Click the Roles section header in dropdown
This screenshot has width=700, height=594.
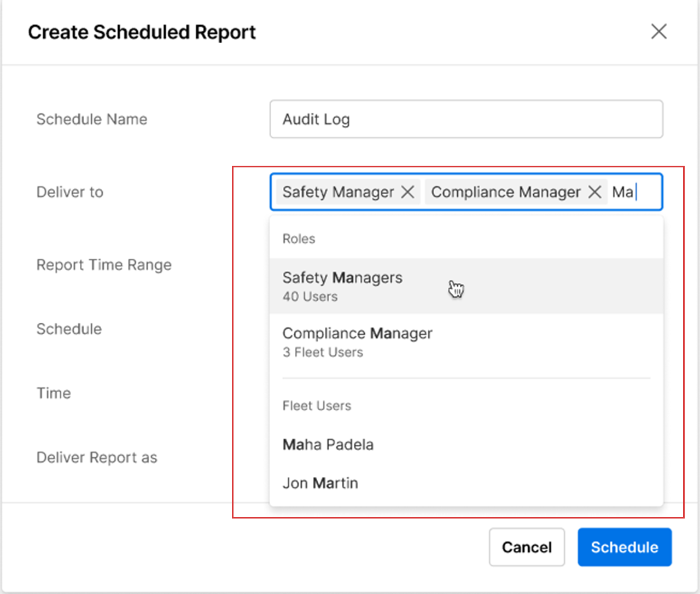click(x=299, y=239)
